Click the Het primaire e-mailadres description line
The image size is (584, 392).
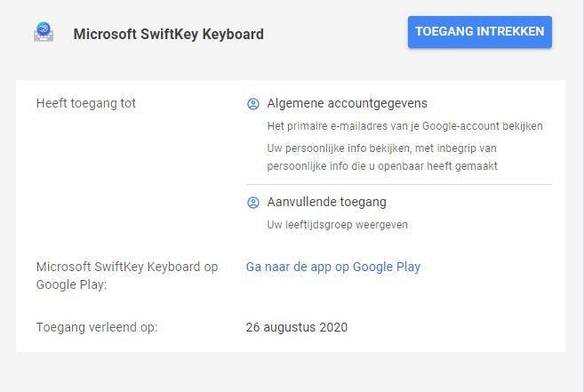click(404, 126)
